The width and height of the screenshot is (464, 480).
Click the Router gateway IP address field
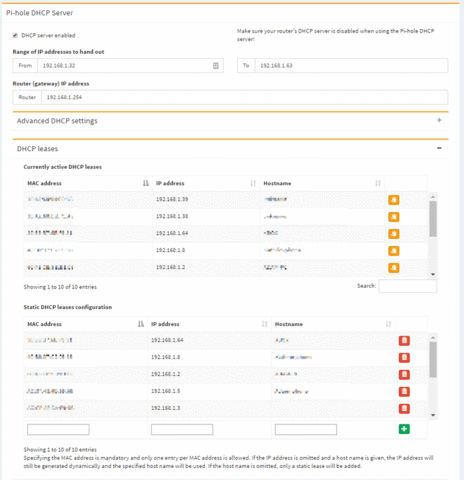tap(245, 97)
